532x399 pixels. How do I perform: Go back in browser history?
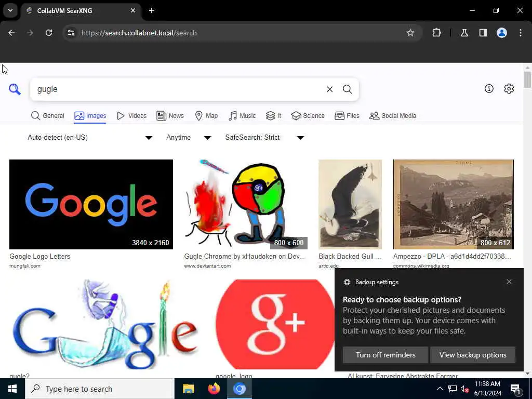(x=11, y=33)
